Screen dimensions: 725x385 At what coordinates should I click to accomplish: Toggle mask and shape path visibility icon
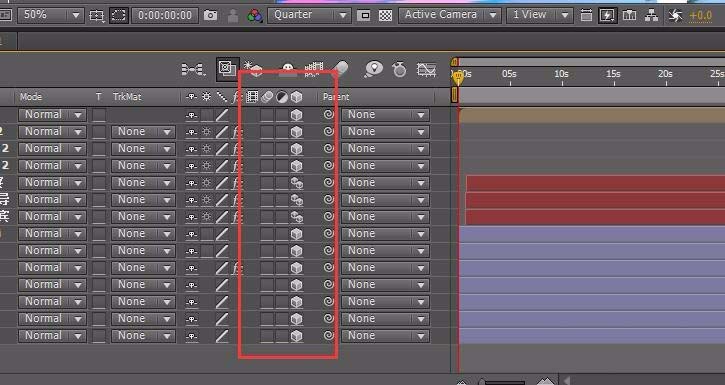click(x=119, y=15)
